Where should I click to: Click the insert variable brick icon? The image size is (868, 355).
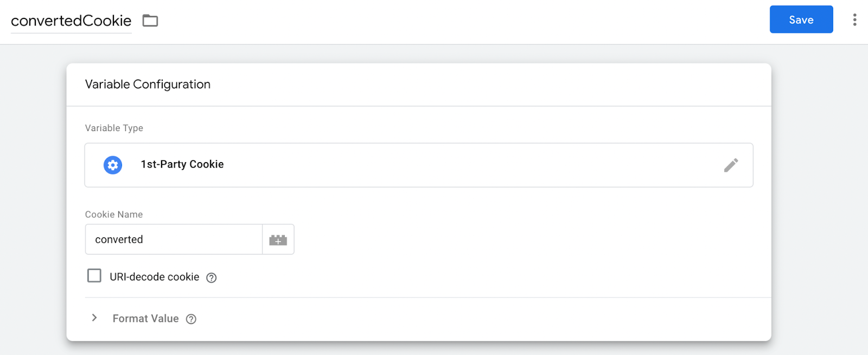tap(278, 240)
